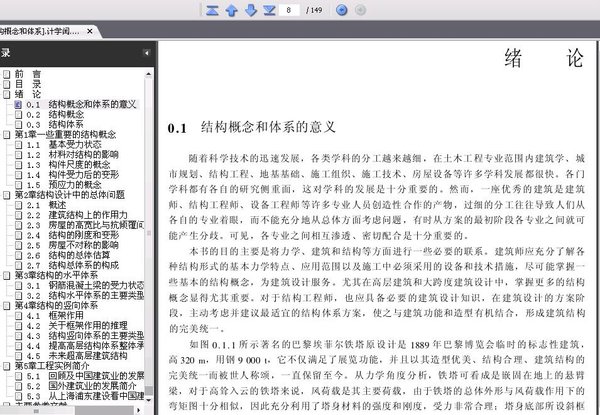Click the blue previous view button

pos(342,10)
